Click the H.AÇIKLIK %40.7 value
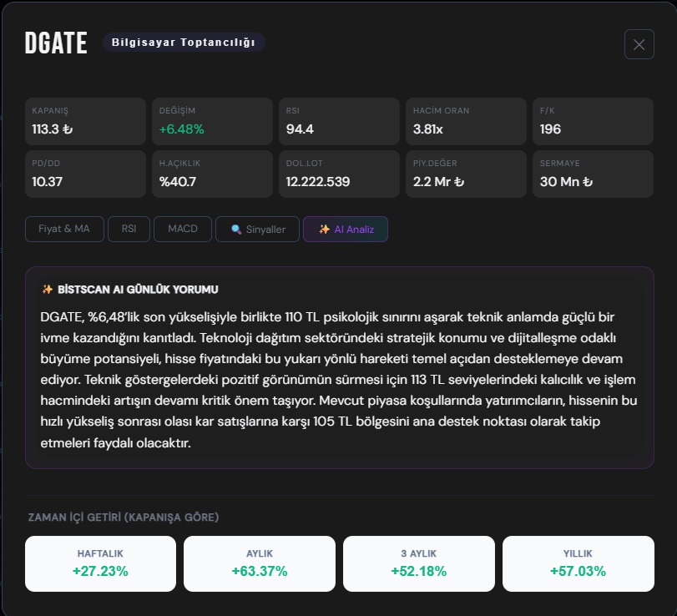The width and height of the screenshot is (677, 616). (178, 182)
